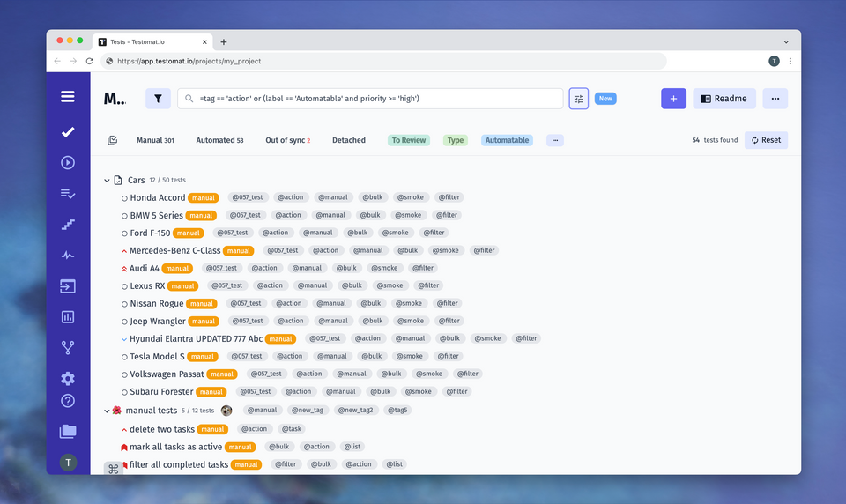Viewport: 846px width, 504px height.
Task: Open the three-dot more options button
Action: [x=775, y=99]
